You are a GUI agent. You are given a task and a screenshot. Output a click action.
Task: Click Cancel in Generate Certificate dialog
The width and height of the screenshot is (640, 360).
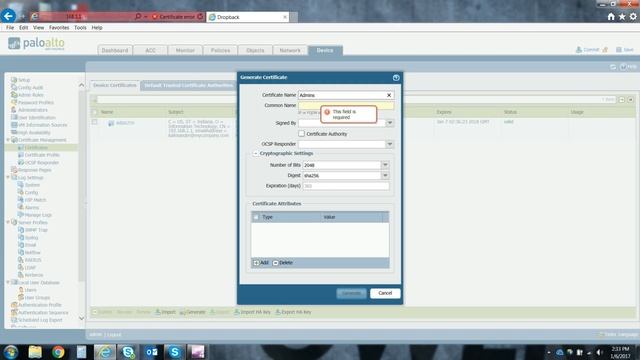click(385, 293)
